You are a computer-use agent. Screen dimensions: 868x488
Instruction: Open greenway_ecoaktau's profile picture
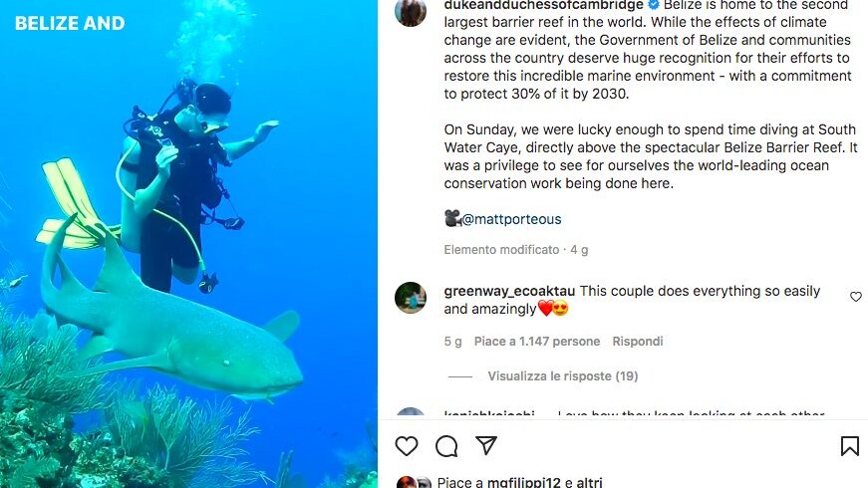(x=411, y=298)
